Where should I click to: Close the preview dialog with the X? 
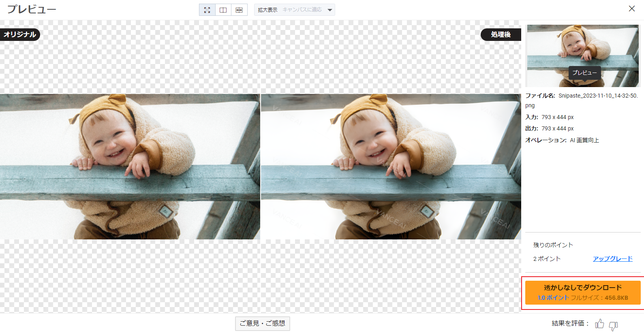click(x=631, y=9)
